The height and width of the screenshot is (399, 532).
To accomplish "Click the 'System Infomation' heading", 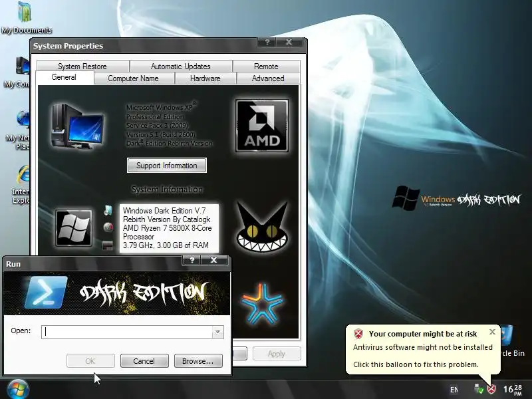I will [167, 190].
